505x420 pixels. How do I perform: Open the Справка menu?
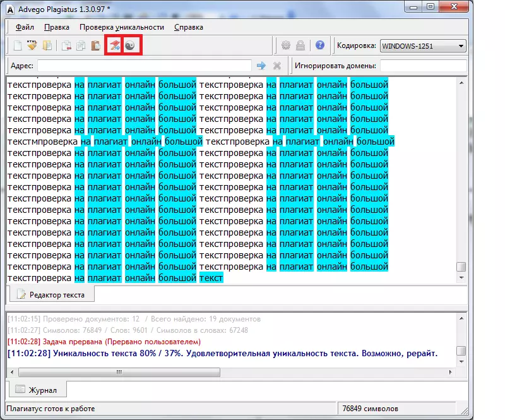pos(188,27)
